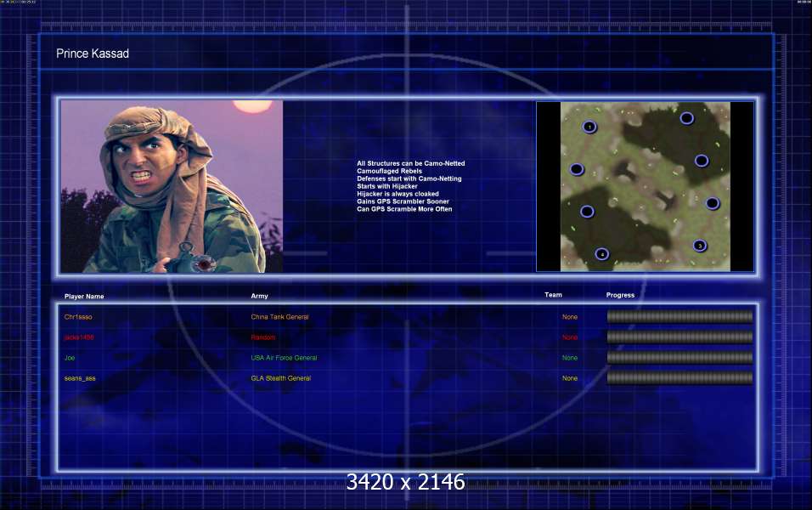Click the progress bar for seans_ass

(x=679, y=378)
